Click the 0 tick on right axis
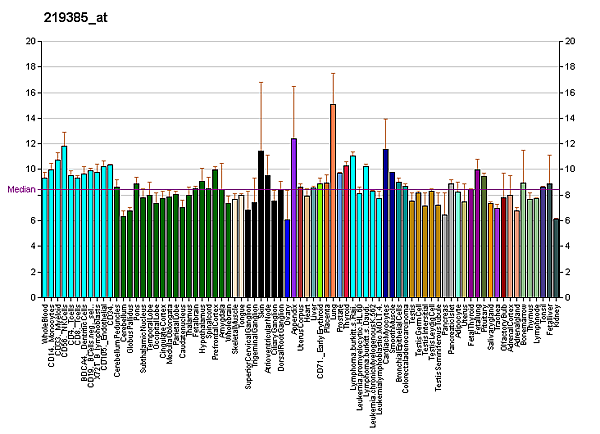 [x=568, y=297]
